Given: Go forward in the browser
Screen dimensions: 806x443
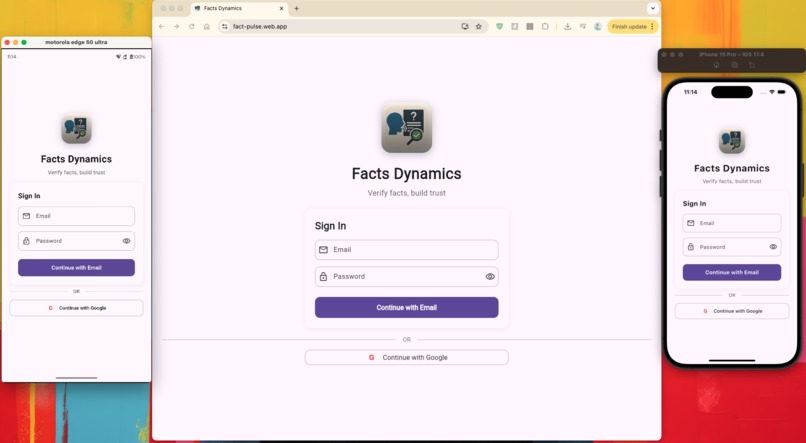Looking at the screenshot, I should (176, 27).
